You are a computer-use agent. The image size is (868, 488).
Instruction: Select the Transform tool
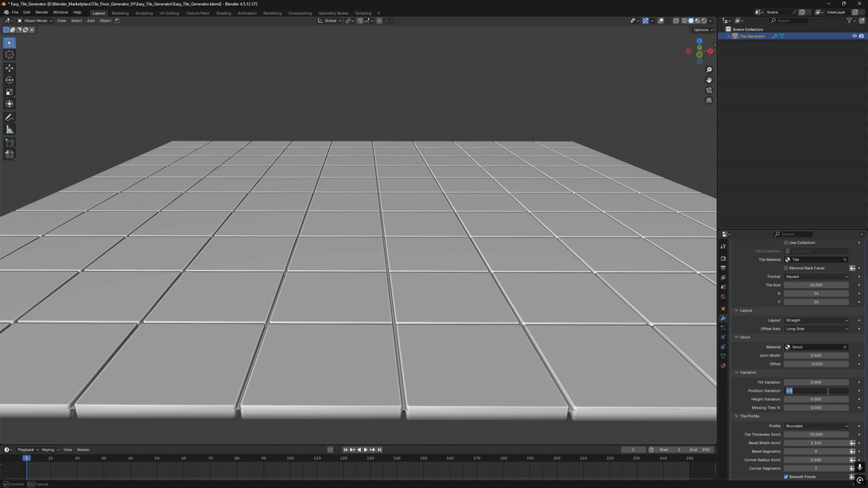(x=9, y=104)
